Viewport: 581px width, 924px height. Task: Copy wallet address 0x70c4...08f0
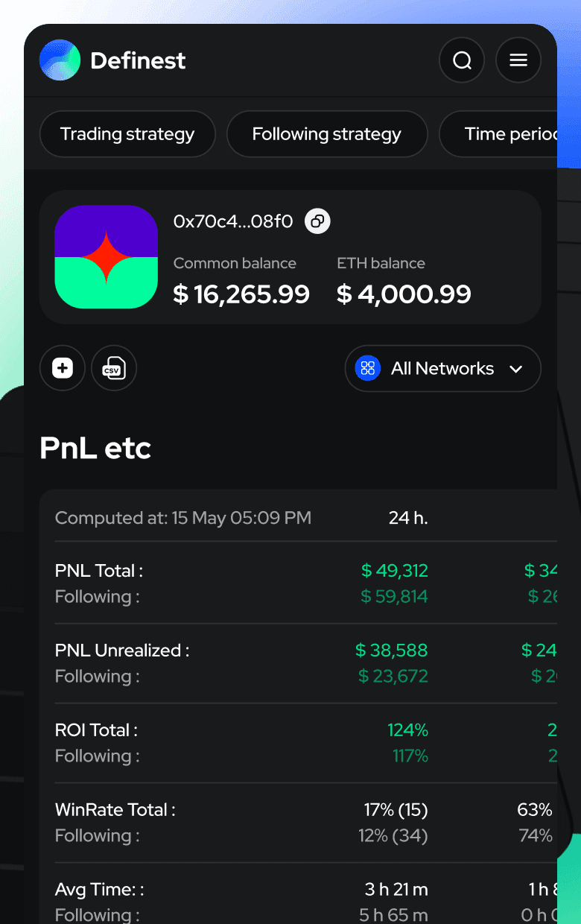tap(318, 221)
